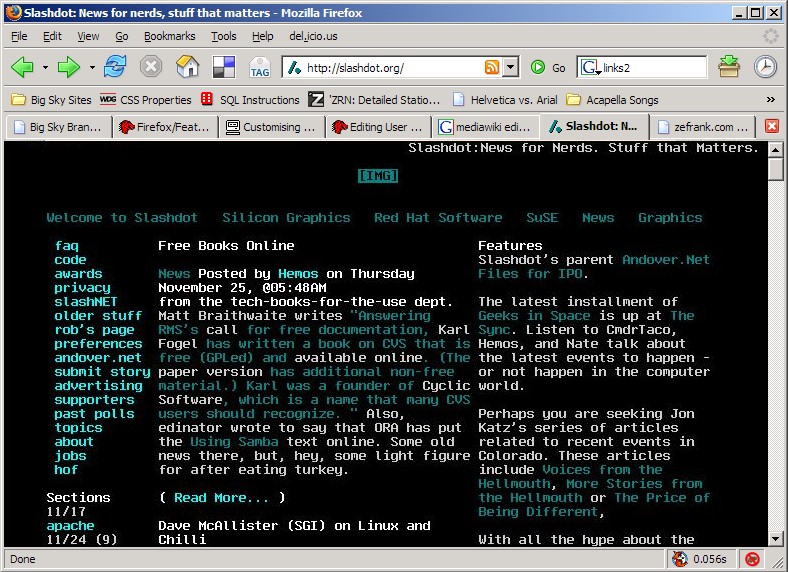Click the red close-tab button on tab bar

(772, 126)
